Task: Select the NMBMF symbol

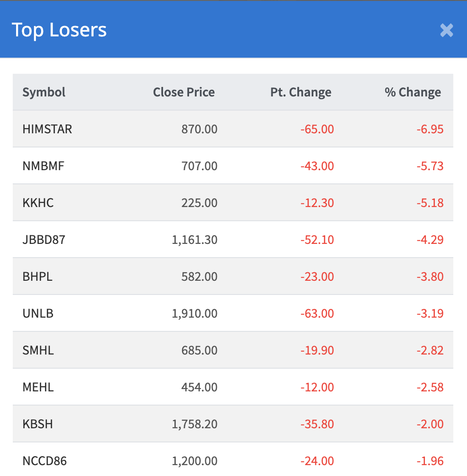Action: point(43,166)
